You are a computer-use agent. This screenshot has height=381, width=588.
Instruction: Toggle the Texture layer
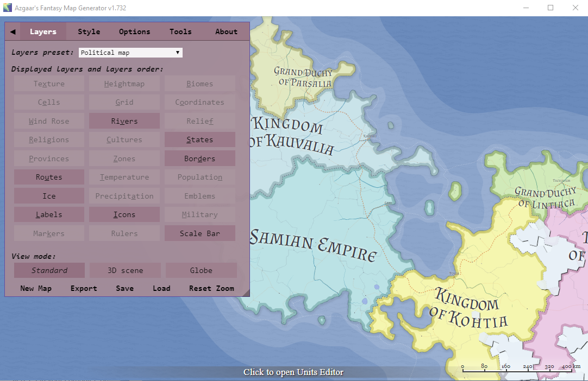coord(49,84)
